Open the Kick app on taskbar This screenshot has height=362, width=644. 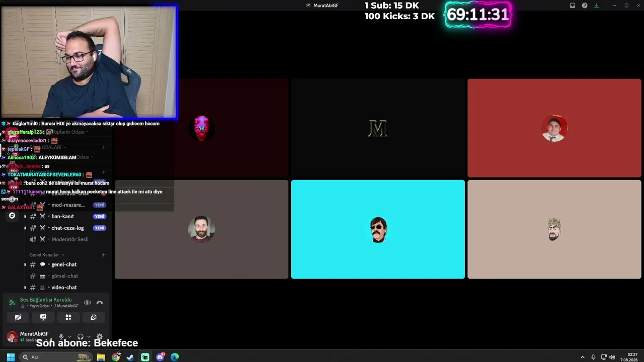pos(145,357)
